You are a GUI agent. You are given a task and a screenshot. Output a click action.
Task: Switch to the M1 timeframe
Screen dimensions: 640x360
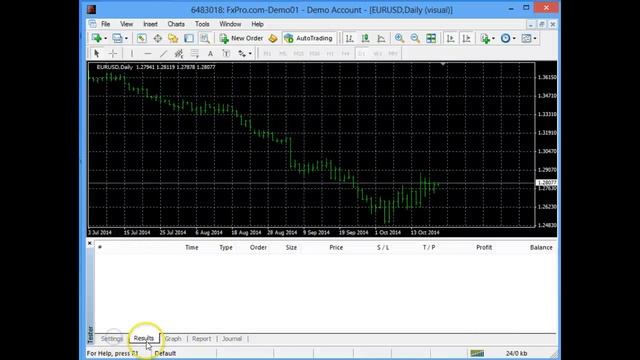(267, 53)
